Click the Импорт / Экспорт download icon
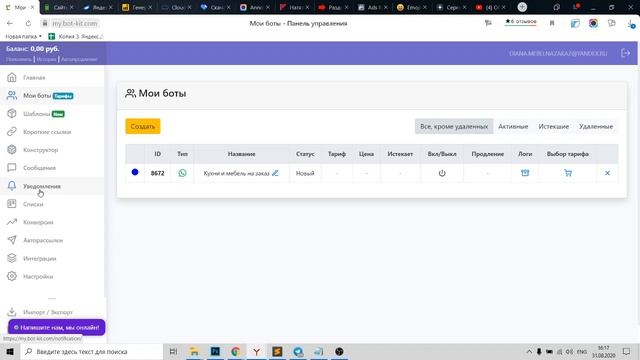The height and width of the screenshot is (360, 640). [x=12, y=312]
